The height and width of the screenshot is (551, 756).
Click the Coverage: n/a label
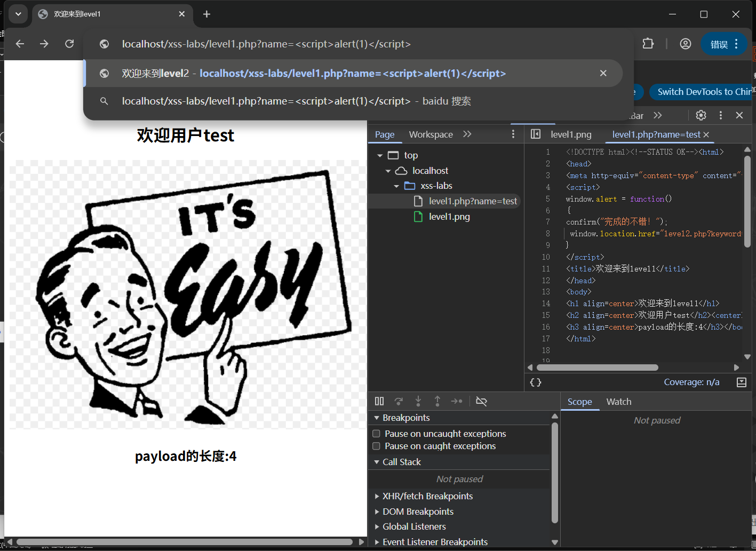pos(691,382)
